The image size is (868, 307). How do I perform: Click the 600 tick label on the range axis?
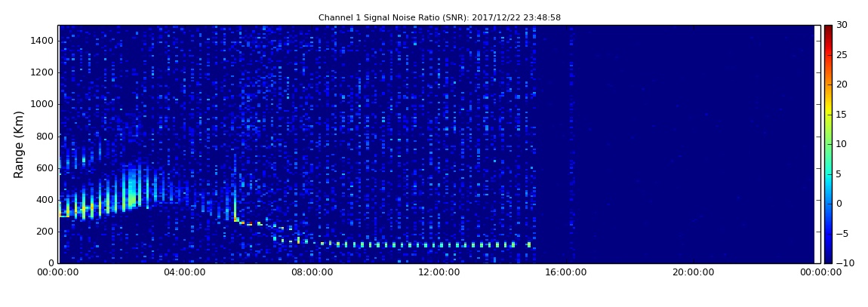tap(45, 168)
